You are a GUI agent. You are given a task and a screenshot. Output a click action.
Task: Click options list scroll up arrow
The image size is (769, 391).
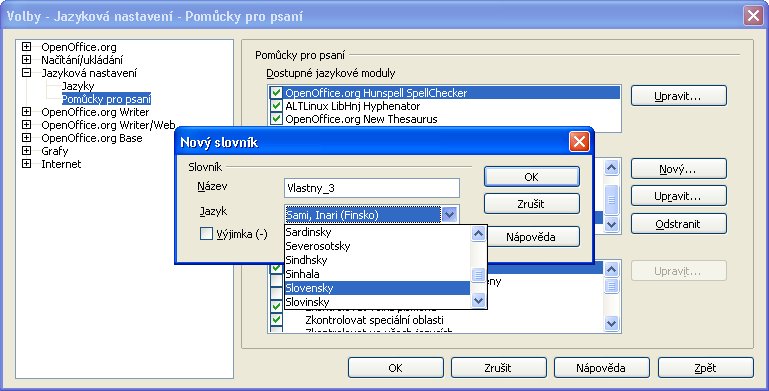(611, 269)
